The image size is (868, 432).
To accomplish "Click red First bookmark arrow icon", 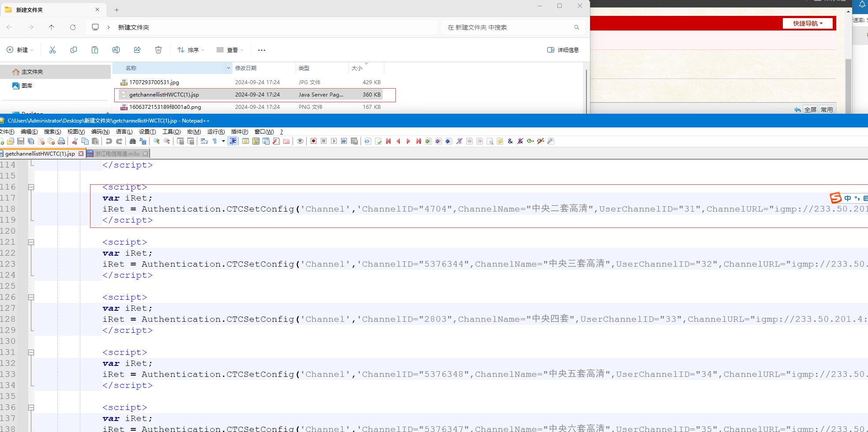I will [x=388, y=141].
